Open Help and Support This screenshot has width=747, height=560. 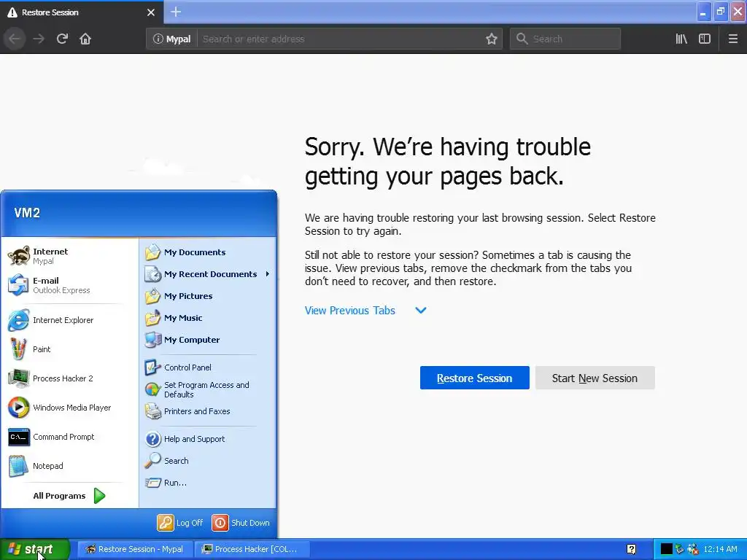point(207,439)
